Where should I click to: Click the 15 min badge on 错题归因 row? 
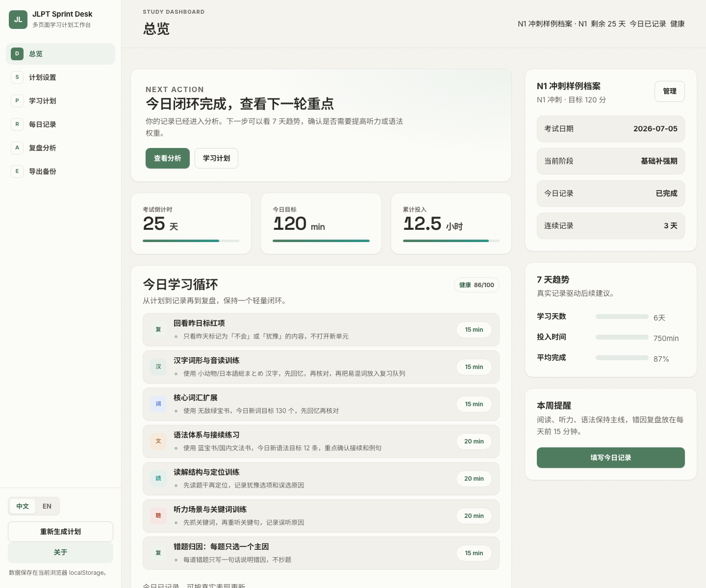coord(474,553)
